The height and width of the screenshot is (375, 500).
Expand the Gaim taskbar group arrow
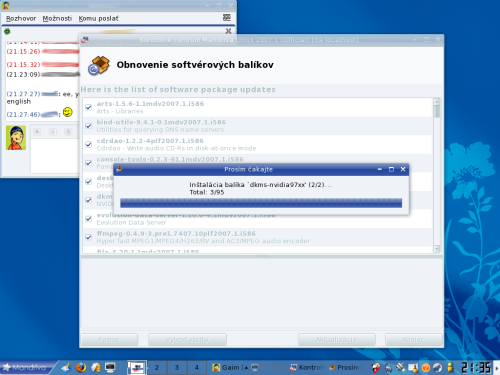(246, 367)
